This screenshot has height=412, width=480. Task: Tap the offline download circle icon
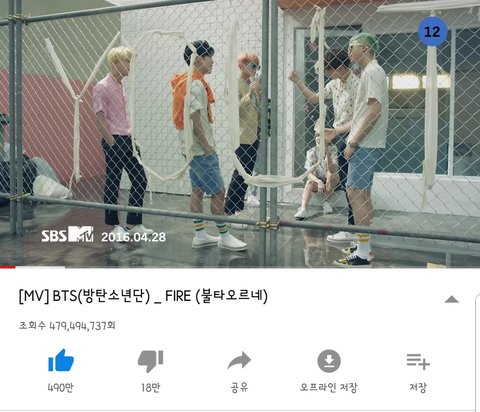point(329,361)
